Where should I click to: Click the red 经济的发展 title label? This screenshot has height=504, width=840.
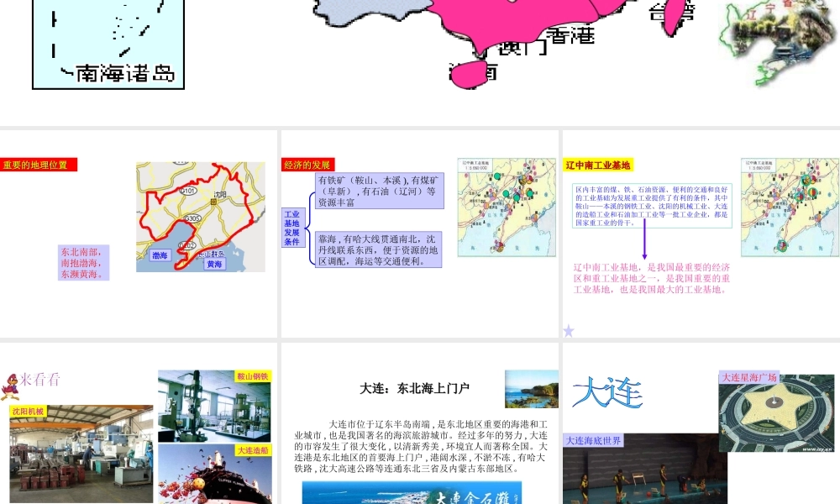click(308, 165)
